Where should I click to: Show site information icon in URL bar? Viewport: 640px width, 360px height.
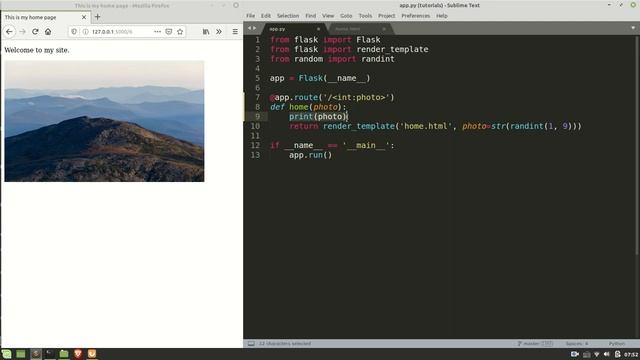point(85,31)
